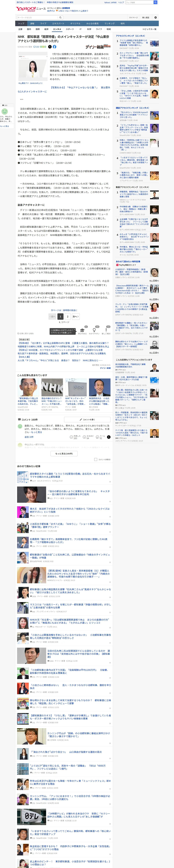Click the 購入履歴 link

(x=146, y=18)
